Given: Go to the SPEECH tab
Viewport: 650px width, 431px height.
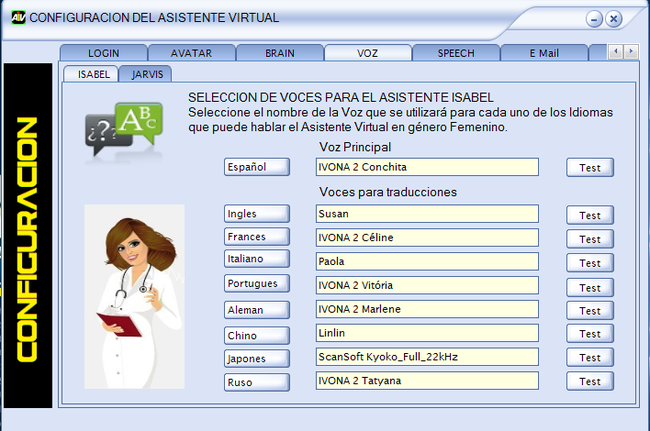Looking at the screenshot, I should pyautogui.click(x=456, y=53).
